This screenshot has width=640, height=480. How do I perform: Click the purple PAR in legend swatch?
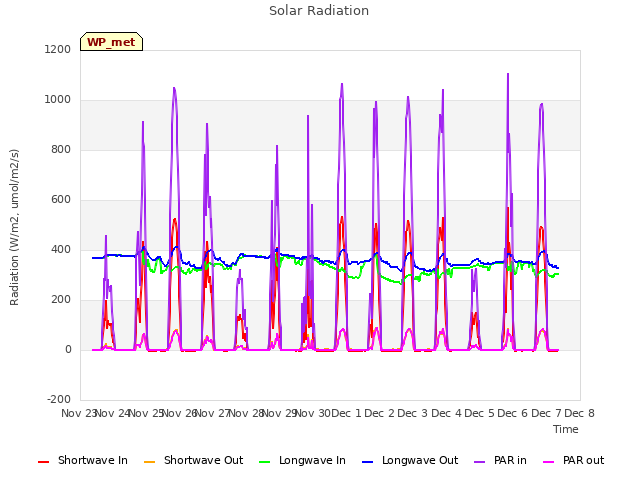click(x=480, y=462)
